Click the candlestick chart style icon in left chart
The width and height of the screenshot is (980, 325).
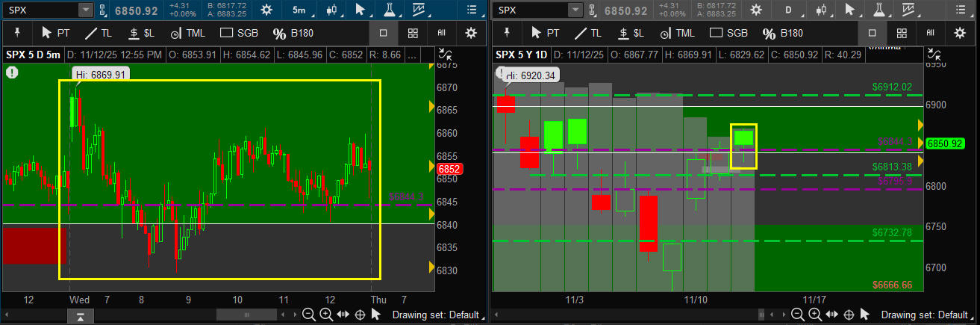coord(331,10)
